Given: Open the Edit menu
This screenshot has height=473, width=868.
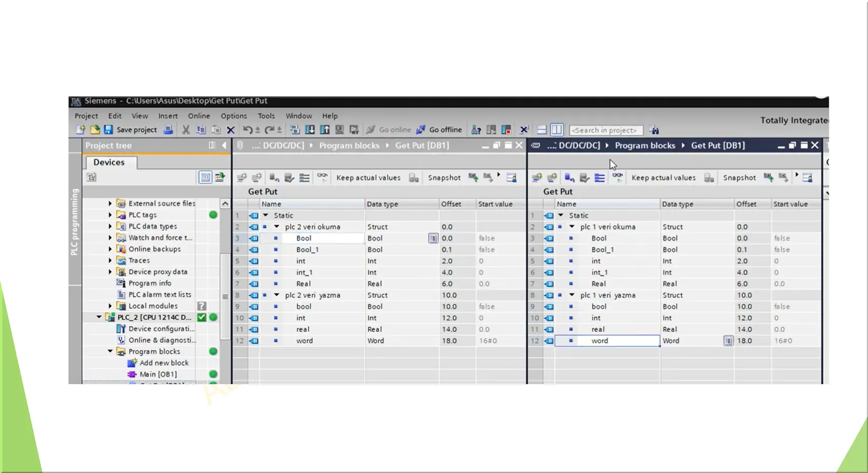Looking at the screenshot, I should pos(114,116).
